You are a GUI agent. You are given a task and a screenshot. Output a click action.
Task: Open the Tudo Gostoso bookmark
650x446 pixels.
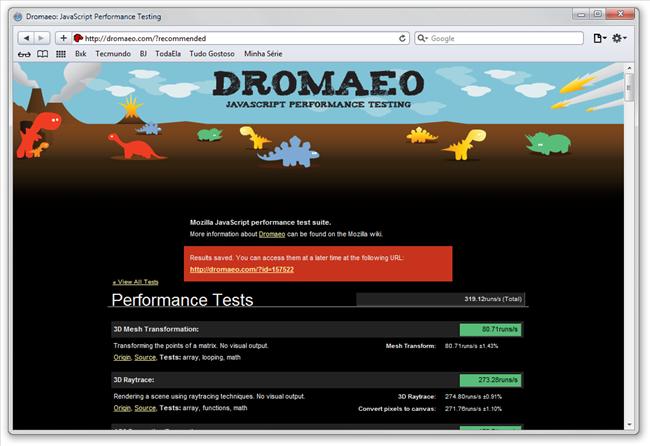pyautogui.click(x=212, y=54)
